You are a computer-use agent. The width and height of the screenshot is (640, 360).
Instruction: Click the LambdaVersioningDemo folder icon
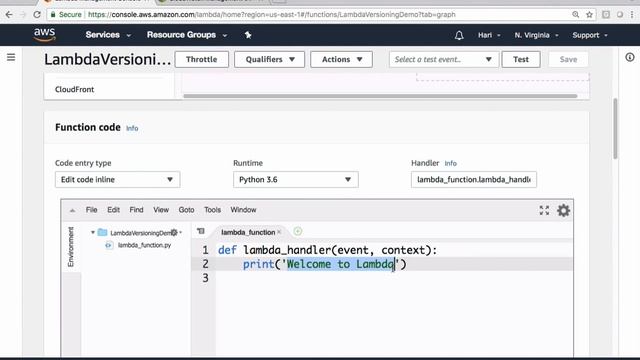point(102,233)
